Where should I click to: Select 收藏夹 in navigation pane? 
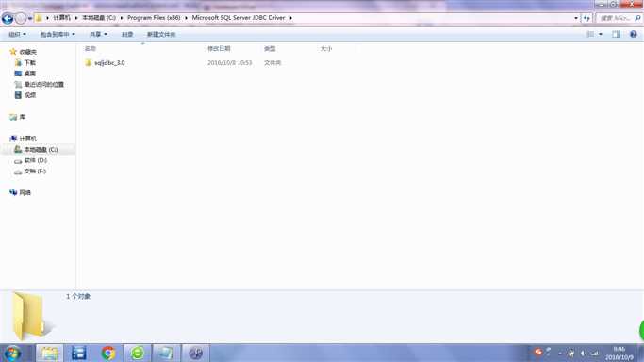(28, 52)
